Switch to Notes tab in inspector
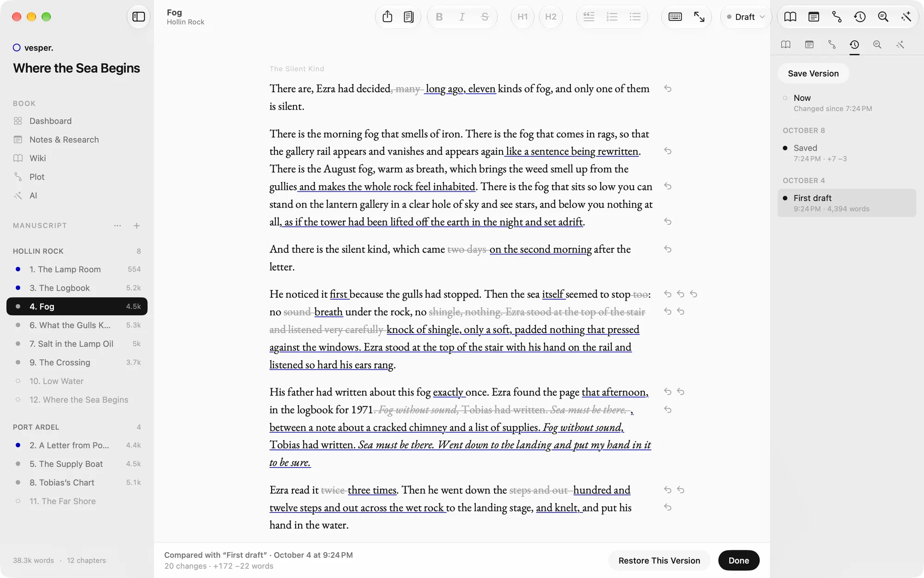Viewport: 924px width, 578px height. click(809, 44)
